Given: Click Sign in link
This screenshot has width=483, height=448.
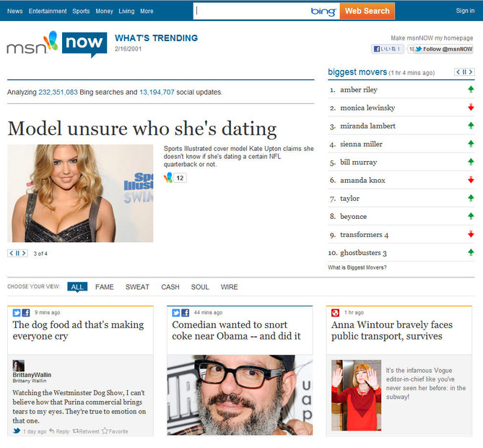Looking at the screenshot, I should click(x=465, y=11).
